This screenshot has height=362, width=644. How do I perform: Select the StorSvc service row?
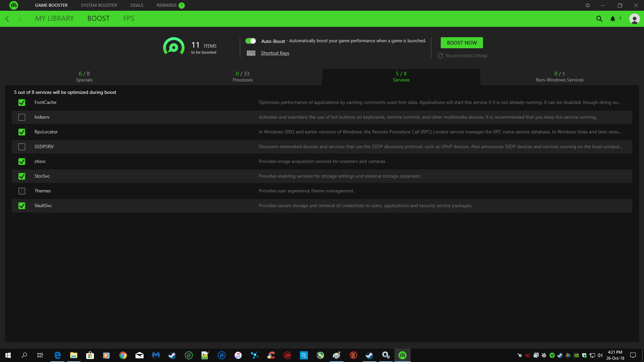42,176
